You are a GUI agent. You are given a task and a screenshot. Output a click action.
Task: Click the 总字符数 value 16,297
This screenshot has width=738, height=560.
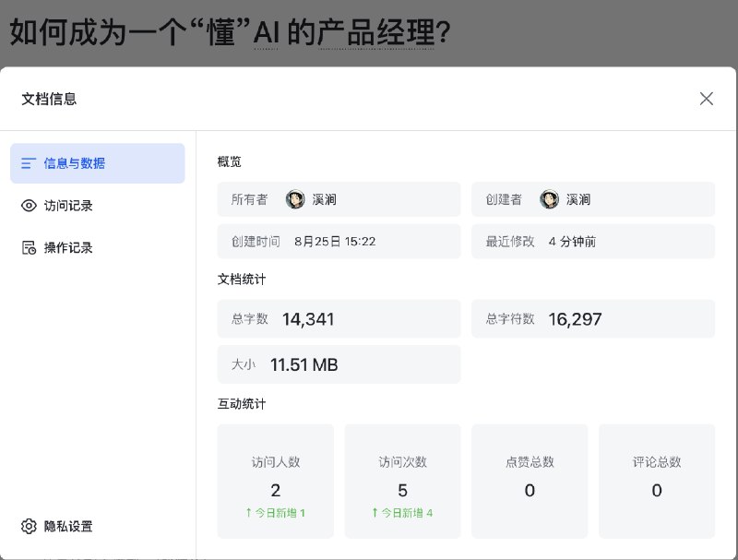[x=575, y=319]
